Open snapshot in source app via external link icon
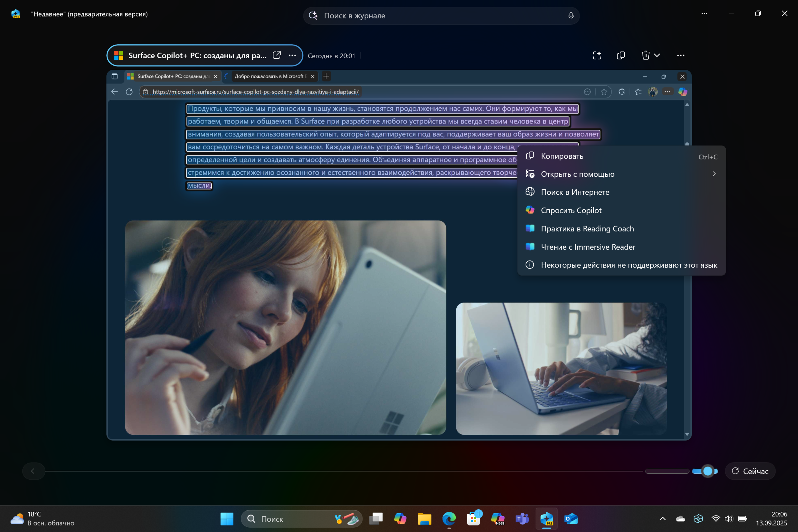798x532 pixels. pos(277,55)
